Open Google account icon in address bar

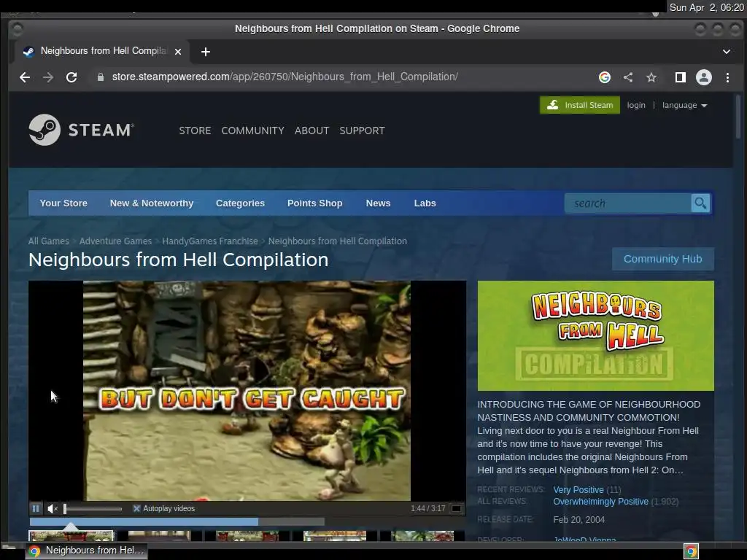pos(605,77)
